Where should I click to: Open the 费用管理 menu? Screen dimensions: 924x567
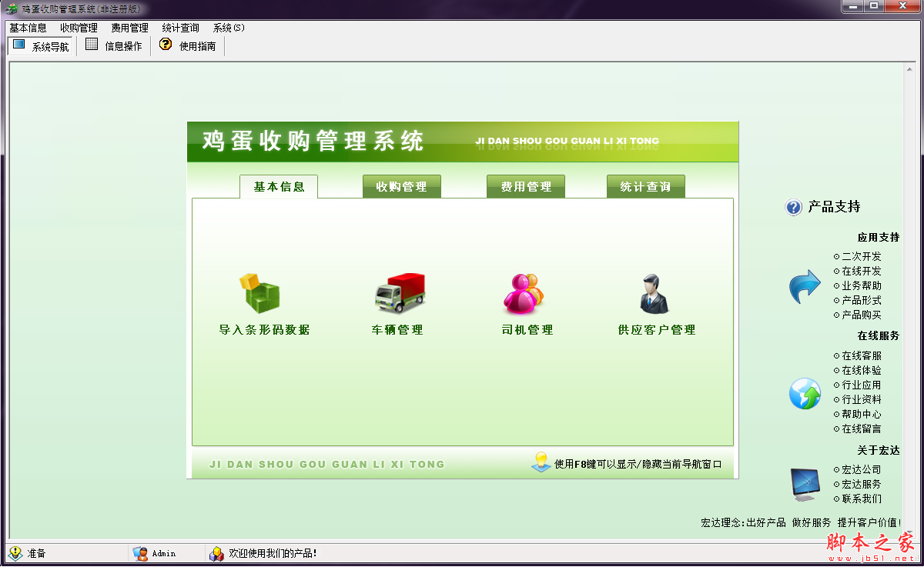pyautogui.click(x=129, y=27)
